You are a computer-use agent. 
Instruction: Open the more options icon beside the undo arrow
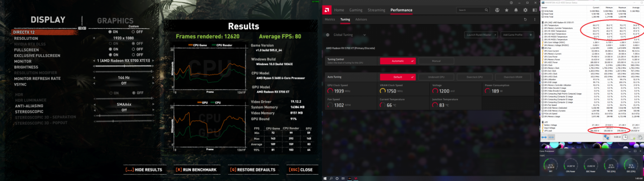[535, 19]
